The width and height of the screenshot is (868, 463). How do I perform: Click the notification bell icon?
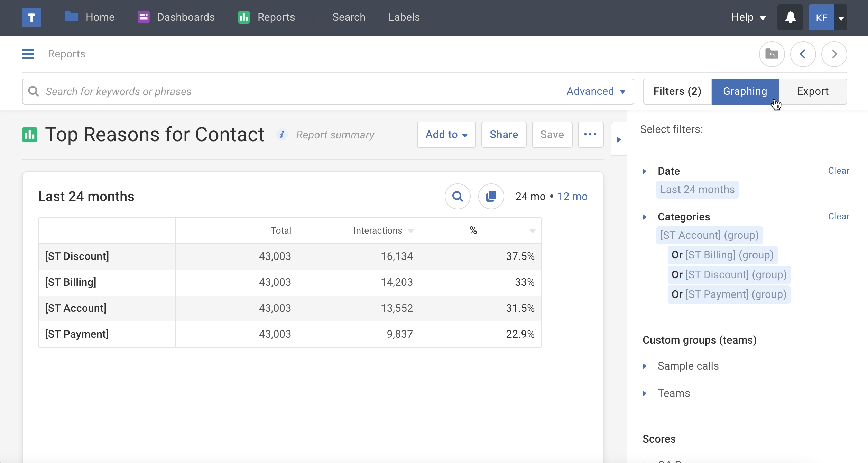[x=790, y=18]
